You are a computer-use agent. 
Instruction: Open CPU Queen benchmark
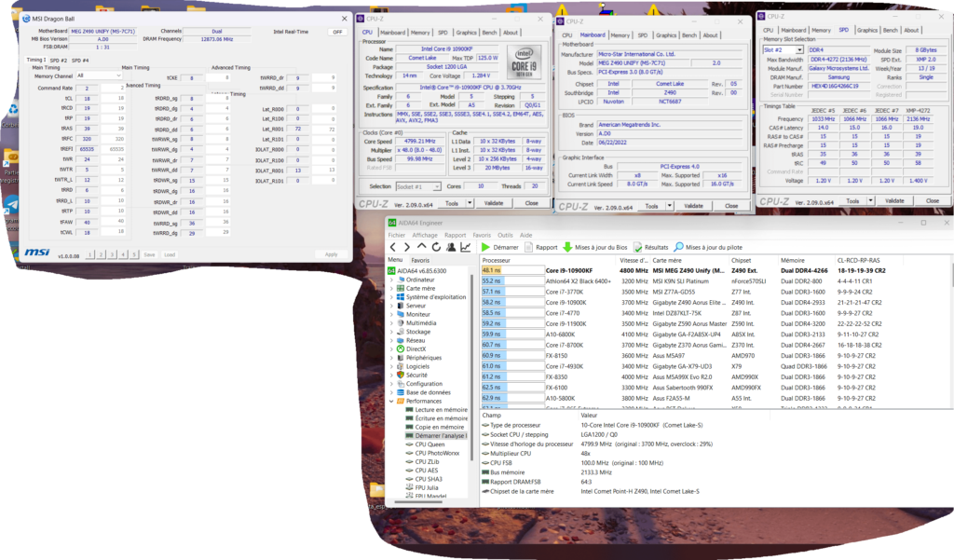(x=429, y=444)
